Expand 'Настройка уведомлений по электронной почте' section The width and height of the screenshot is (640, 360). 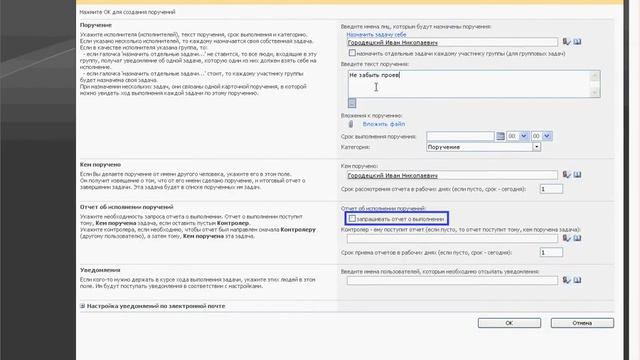82,306
